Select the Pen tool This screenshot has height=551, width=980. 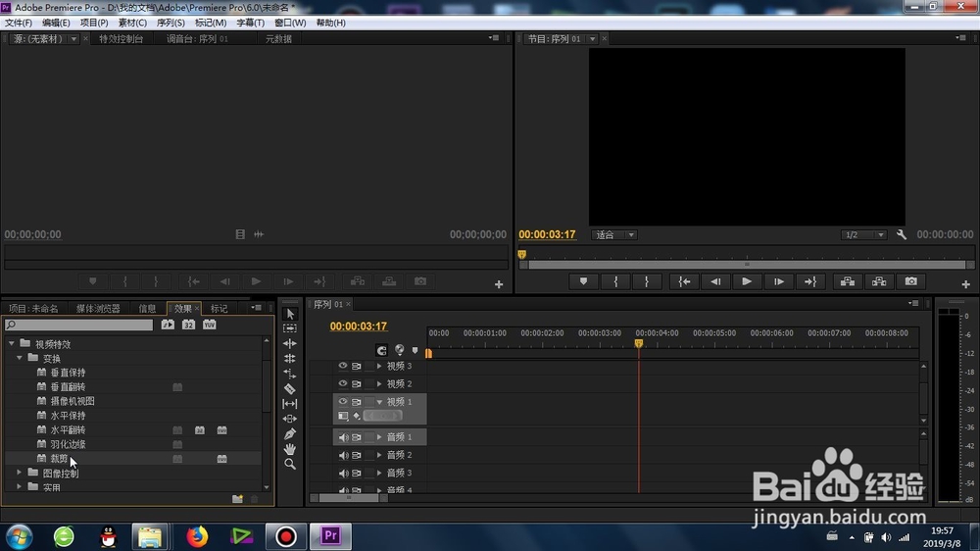tap(290, 434)
